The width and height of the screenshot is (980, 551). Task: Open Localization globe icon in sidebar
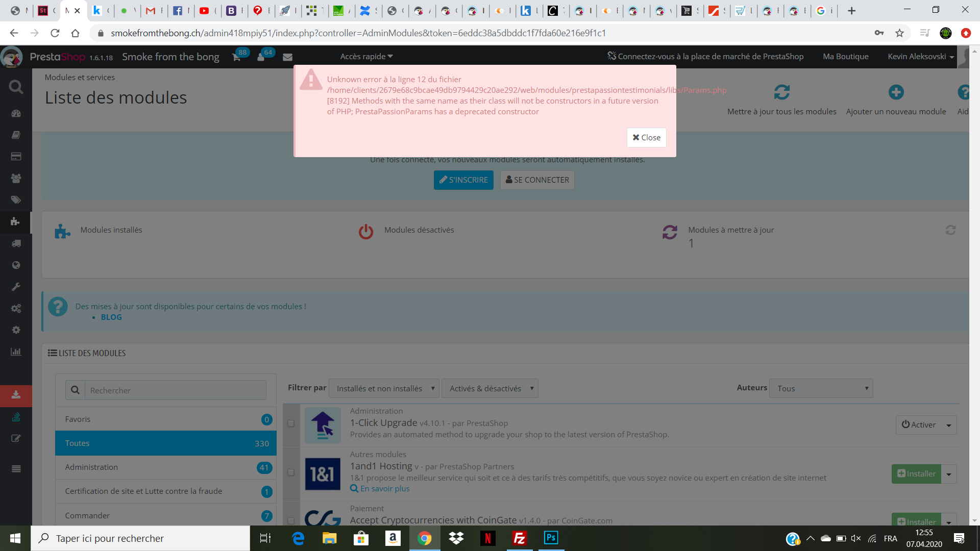[x=16, y=265]
